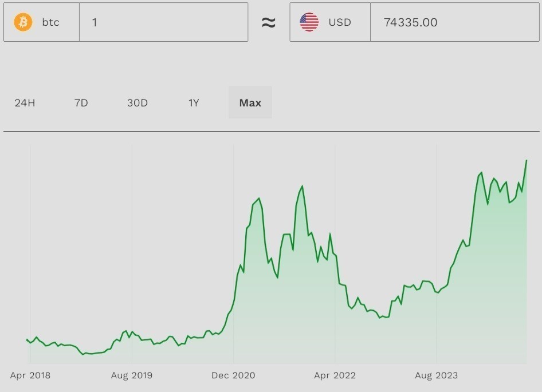Click the Aug 2019 axis label
This screenshot has width=542, height=392.
[x=132, y=375]
